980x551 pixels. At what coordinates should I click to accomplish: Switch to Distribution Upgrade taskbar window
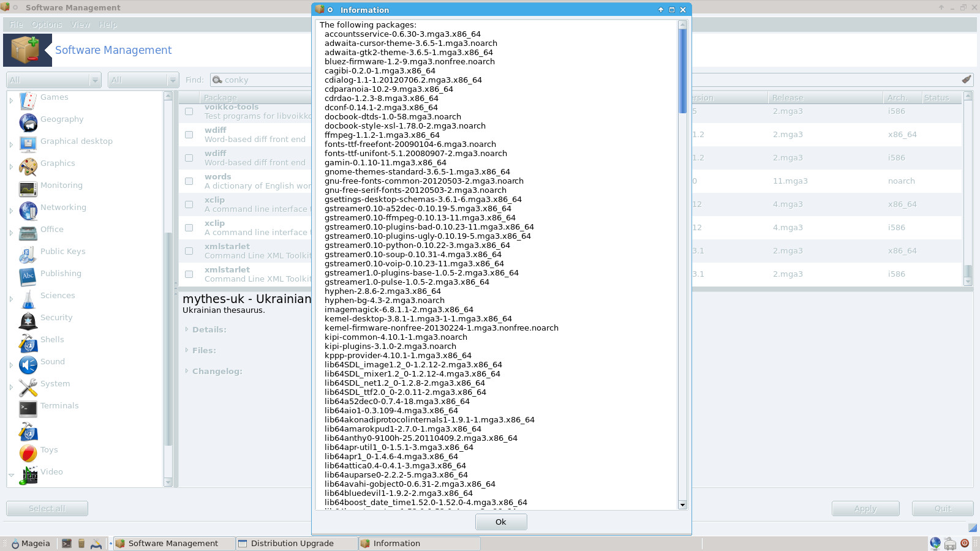pyautogui.click(x=297, y=543)
